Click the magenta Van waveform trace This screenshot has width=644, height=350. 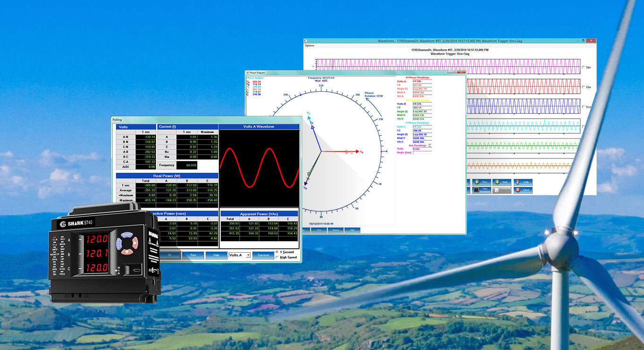pyautogui.click(x=448, y=67)
